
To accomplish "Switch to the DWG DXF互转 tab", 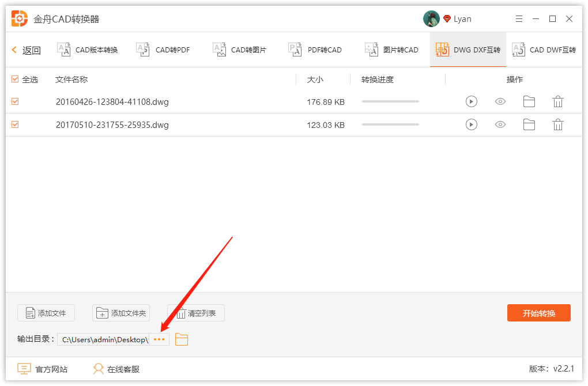I will (x=468, y=50).
